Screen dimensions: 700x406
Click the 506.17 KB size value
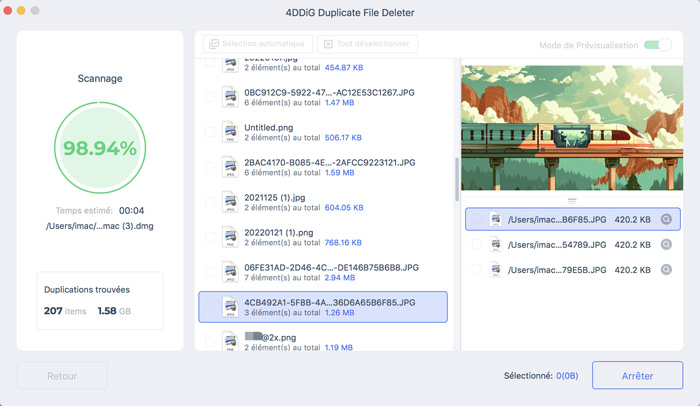pos(343,138)
